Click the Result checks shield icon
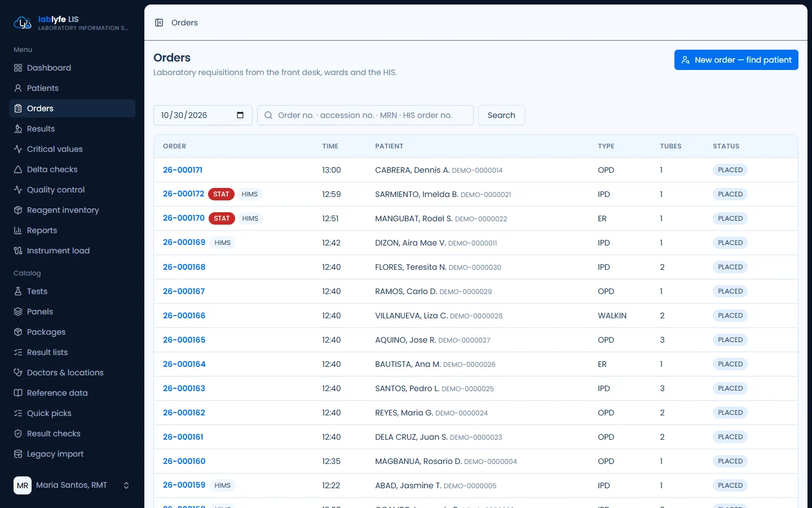The width and height of the screenshot is (812, 508). click(x=18, y=433)
